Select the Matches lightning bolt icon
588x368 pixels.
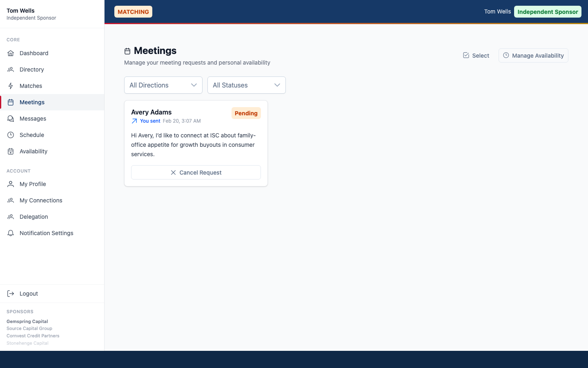pos(10,86)
